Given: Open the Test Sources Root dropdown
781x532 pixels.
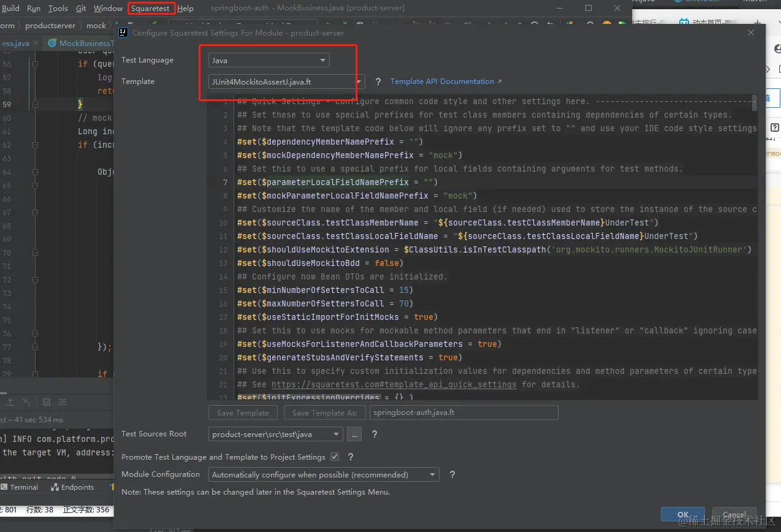Looking at the screenshot, I should point(275,434).
